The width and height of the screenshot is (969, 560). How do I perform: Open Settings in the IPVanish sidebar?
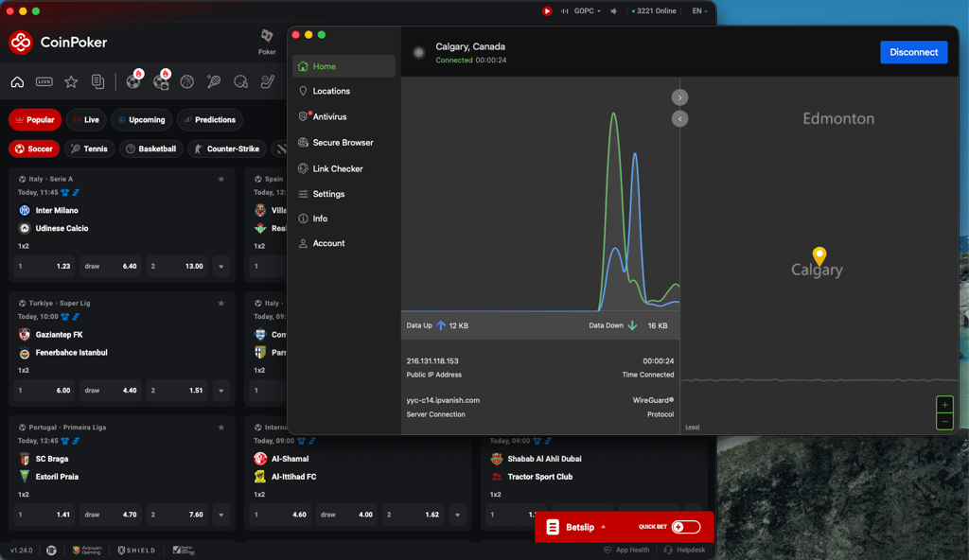(344, 194)
